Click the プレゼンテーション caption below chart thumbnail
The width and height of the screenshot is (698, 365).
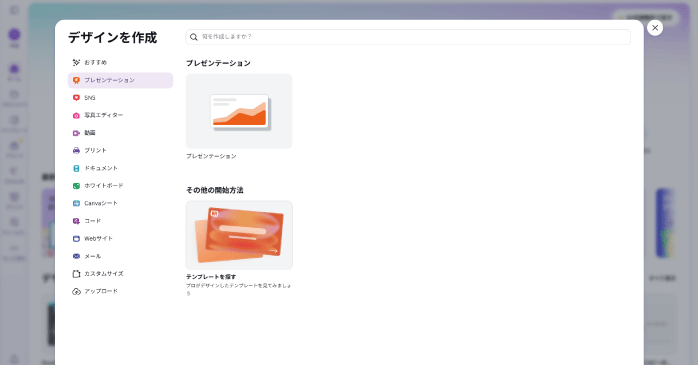(x=211, y=156)
